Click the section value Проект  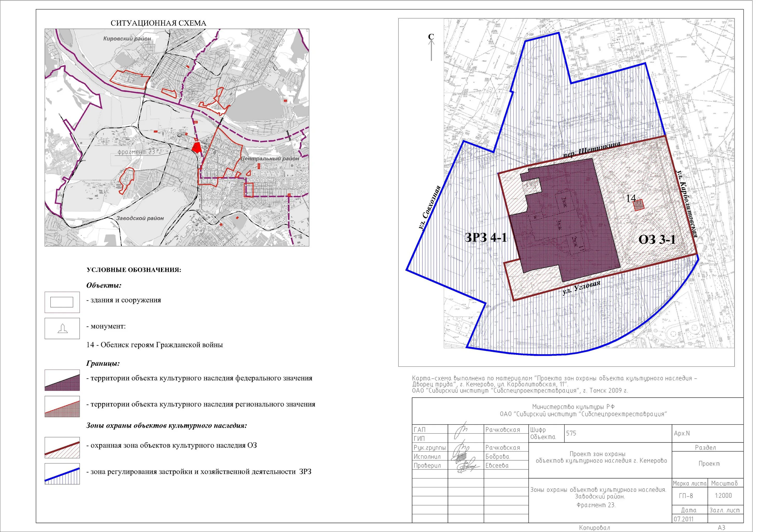pos(709,464)
